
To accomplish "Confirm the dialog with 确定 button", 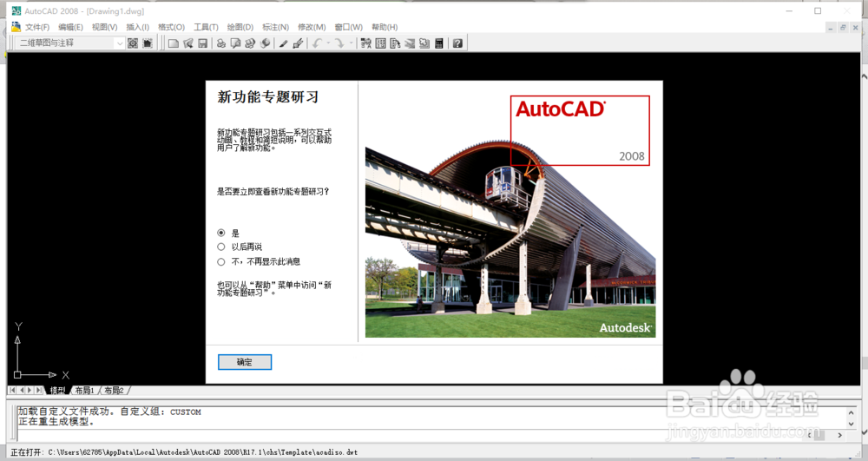I will pyautogui.click(x=245, y=362).
